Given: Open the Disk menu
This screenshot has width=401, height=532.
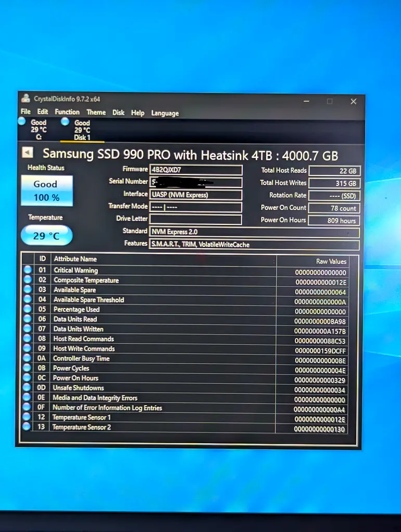Looking at the screenshot, I should click(x=119, y=113).
